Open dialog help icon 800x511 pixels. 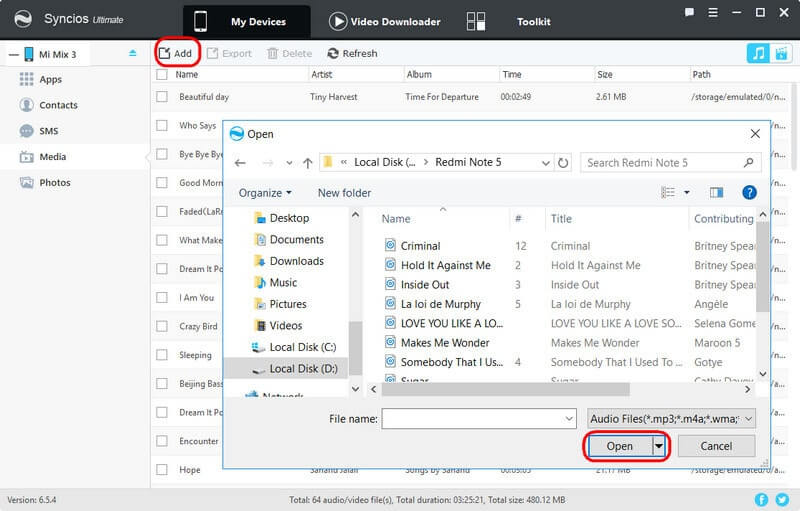749,192
